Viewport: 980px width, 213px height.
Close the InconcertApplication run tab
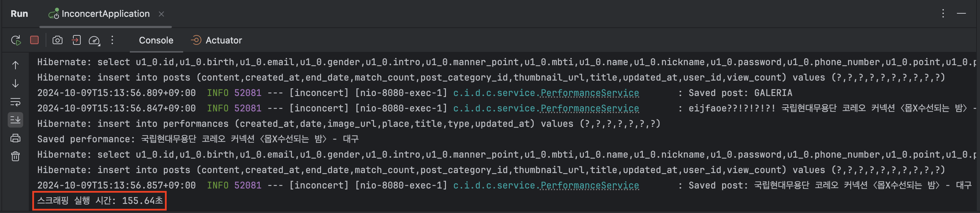[x=161, y=14]
